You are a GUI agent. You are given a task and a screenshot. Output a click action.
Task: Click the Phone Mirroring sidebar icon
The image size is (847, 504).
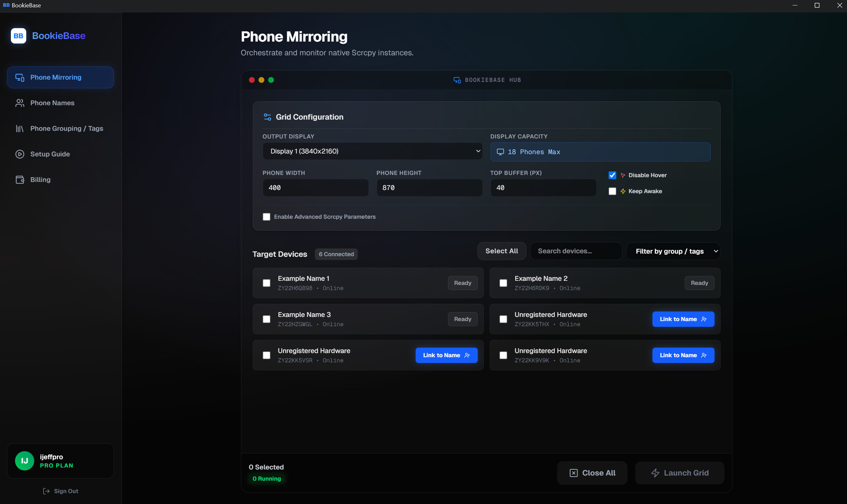click(x=20, y=77)
